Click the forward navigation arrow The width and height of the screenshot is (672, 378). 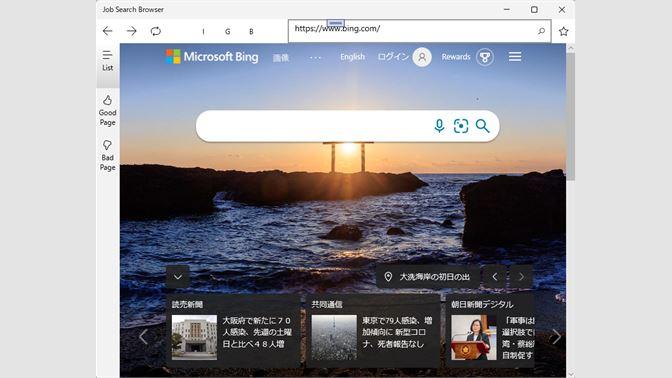(132, 31)
